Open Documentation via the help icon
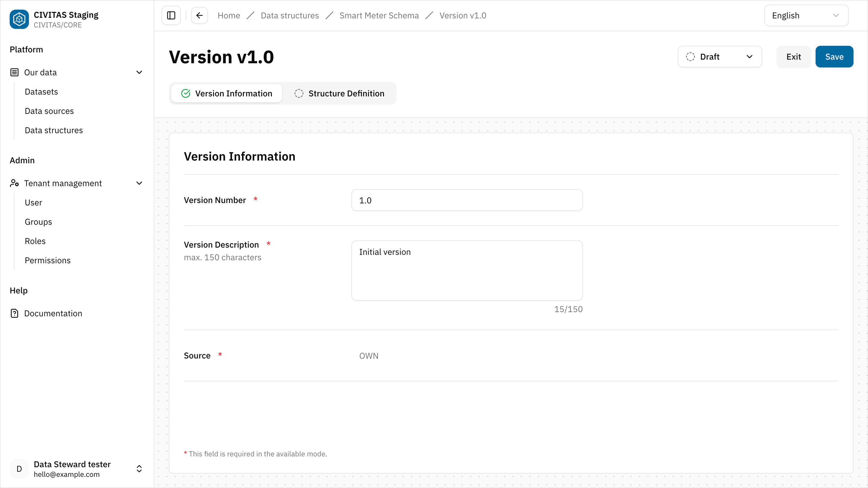The height and width of the screenshot is (488, 868). point(14,313)
